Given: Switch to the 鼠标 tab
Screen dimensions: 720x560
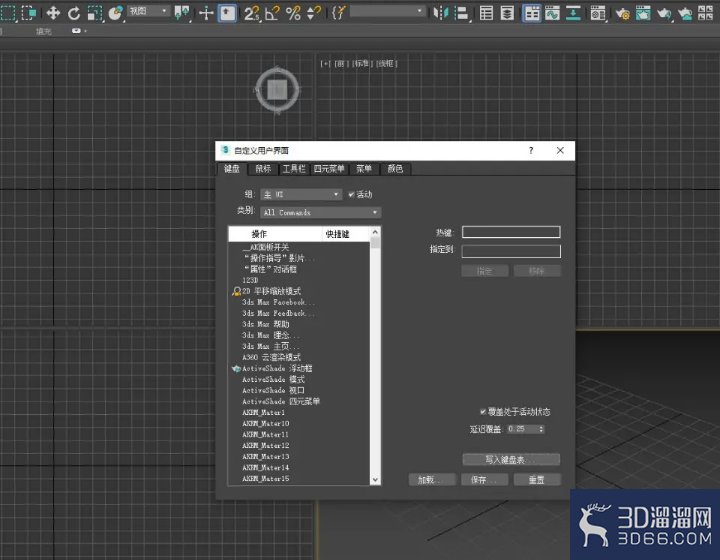Looking at the screenshot, I should point(263,169).
